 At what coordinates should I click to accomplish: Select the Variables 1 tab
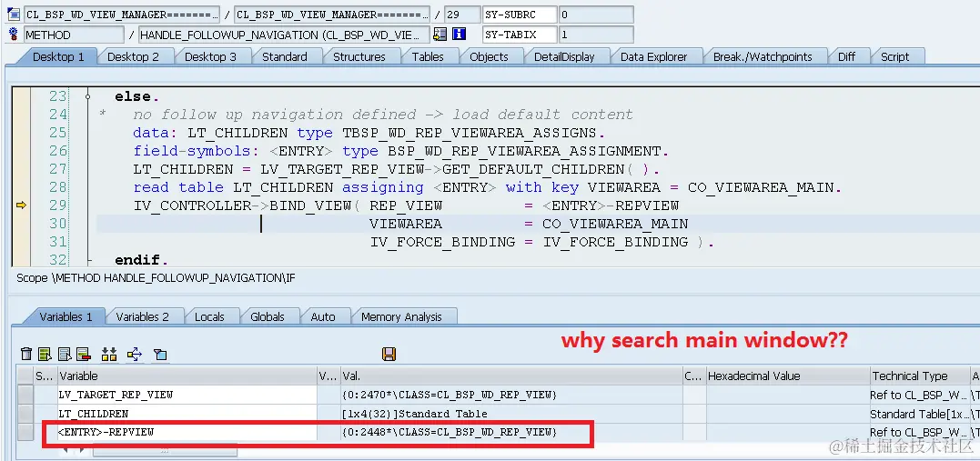click(x=66, y=316)
